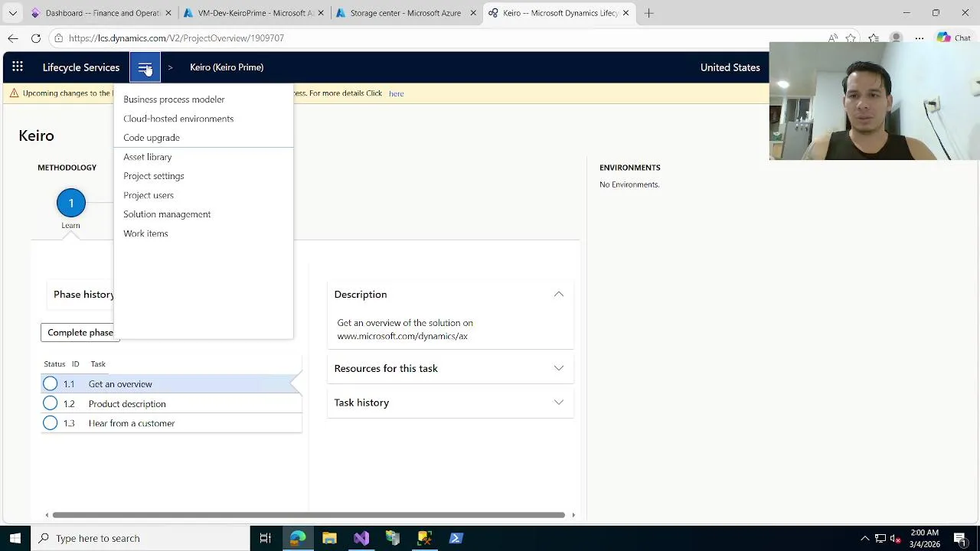Open Visual Studio from taskbar
Image resolution: width=980 pixels, height=551 pixels.
(x=361, y=538)
